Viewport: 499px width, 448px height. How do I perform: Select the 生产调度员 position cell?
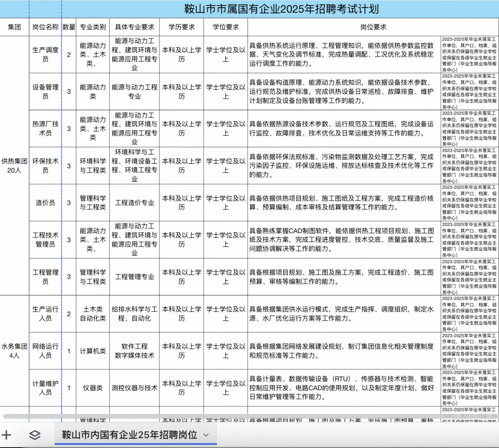click(46, 54)
